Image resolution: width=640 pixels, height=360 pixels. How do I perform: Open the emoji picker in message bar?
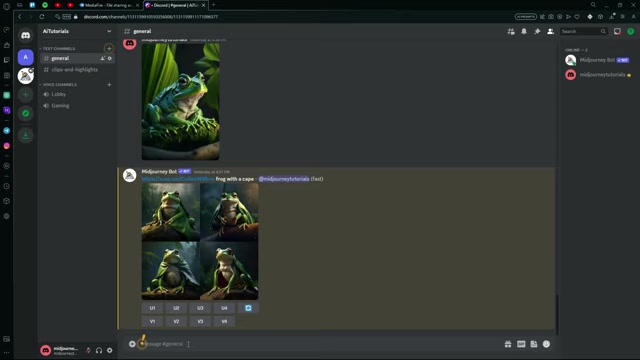click(546, 344)
